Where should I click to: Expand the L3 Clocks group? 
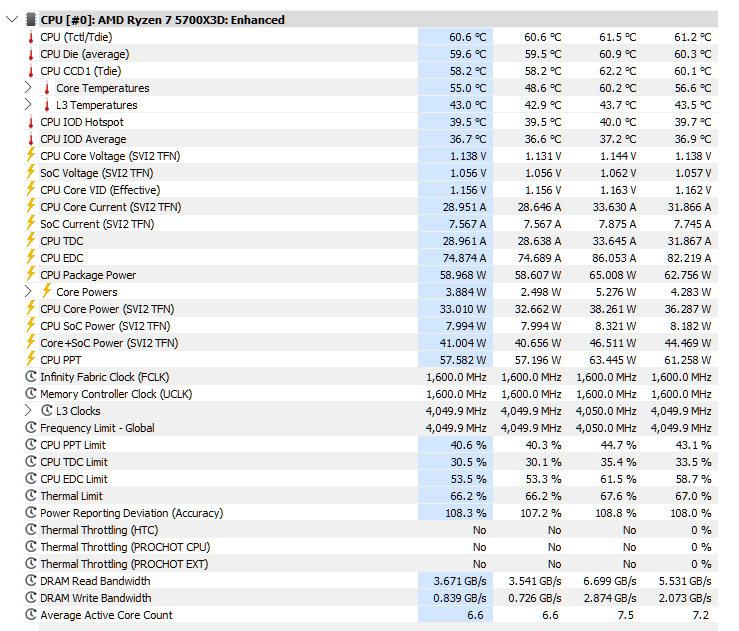pos(28,411)
